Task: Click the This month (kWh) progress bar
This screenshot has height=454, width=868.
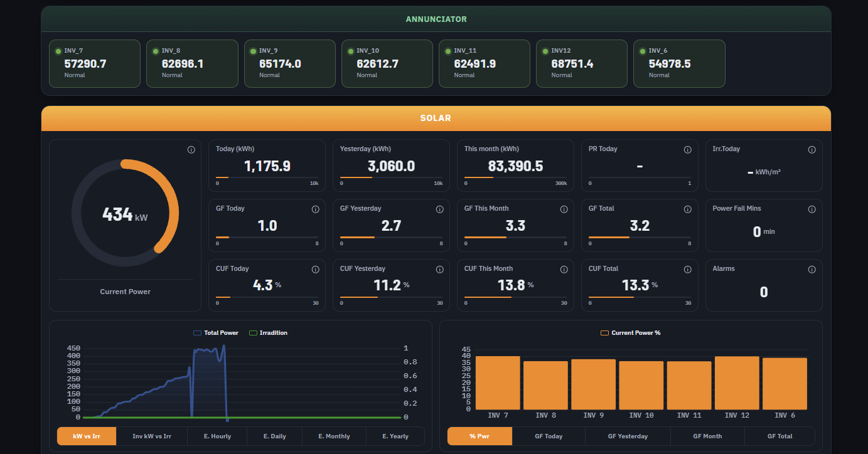Action: [x=515, y=177]
